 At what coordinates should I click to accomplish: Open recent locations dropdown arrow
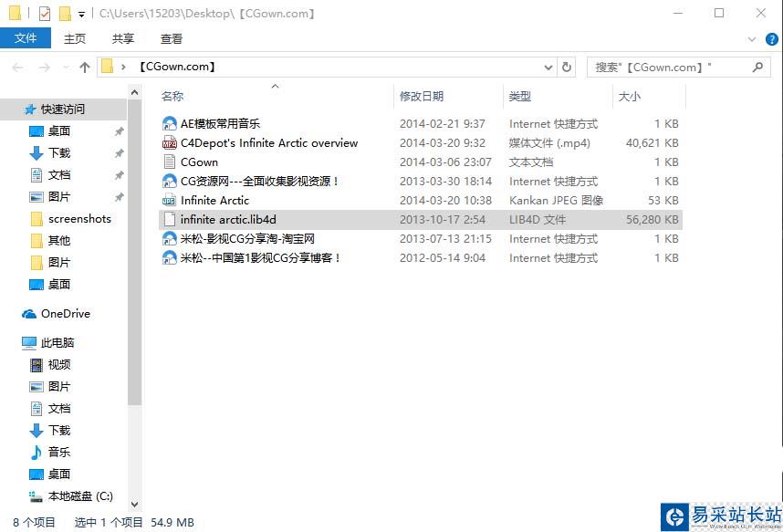[66, 67]
